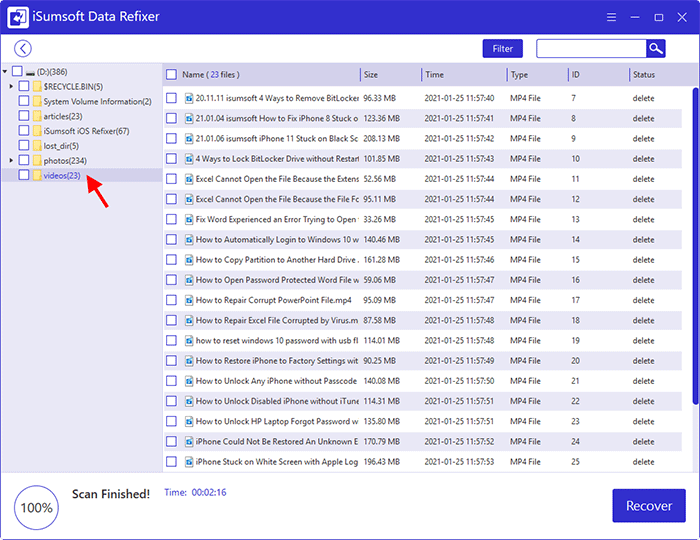This screenshot has width=700, height=540.
Task: Select the videos(23) tree item
Action: 62,175
